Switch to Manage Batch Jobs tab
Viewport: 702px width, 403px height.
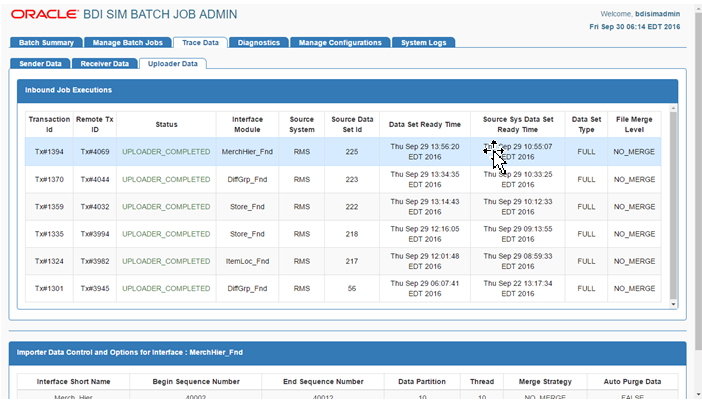(x=128, y=43)
